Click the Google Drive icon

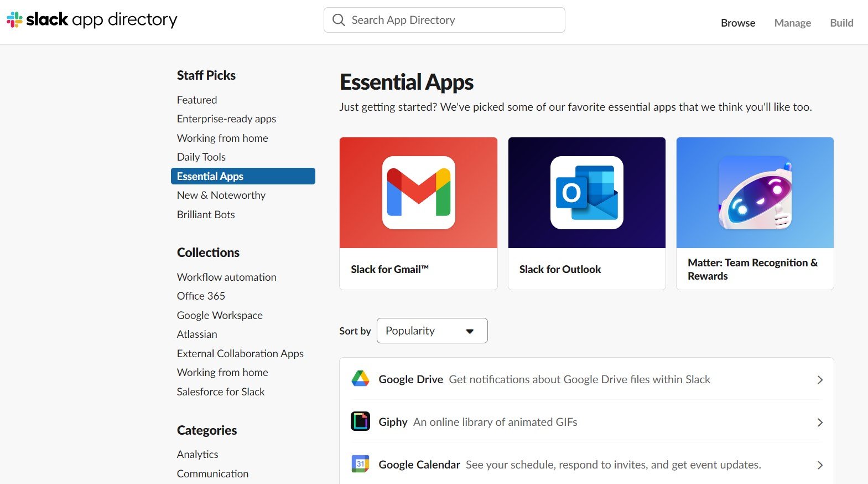click(x=361, y=379)
